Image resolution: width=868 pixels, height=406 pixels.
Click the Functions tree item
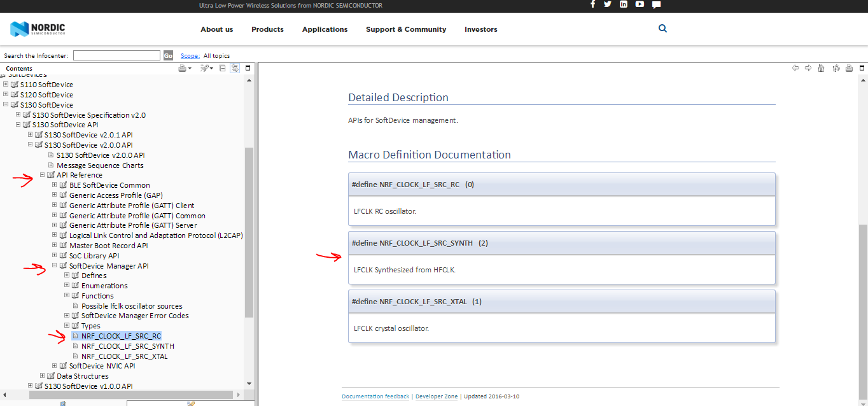[97, 296]
